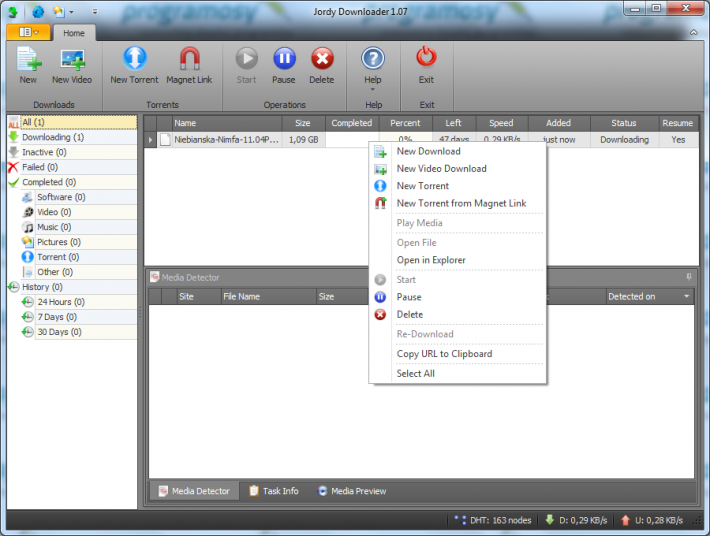Click the U: 0,28 KB/s upload speed
The image size is (710, 536).
tap(652, 520)
